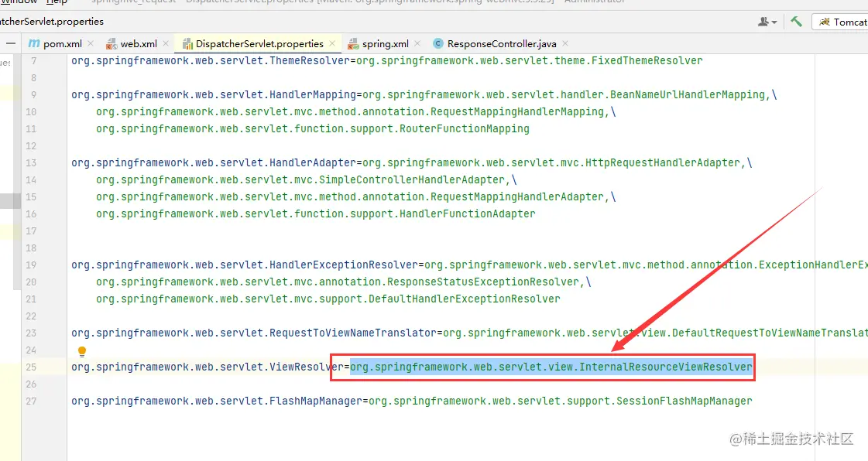Click BeanNameUrlHandlerMapping text on line 9
This screenshot has width=868, height=461.
click(x=688, y=94)
